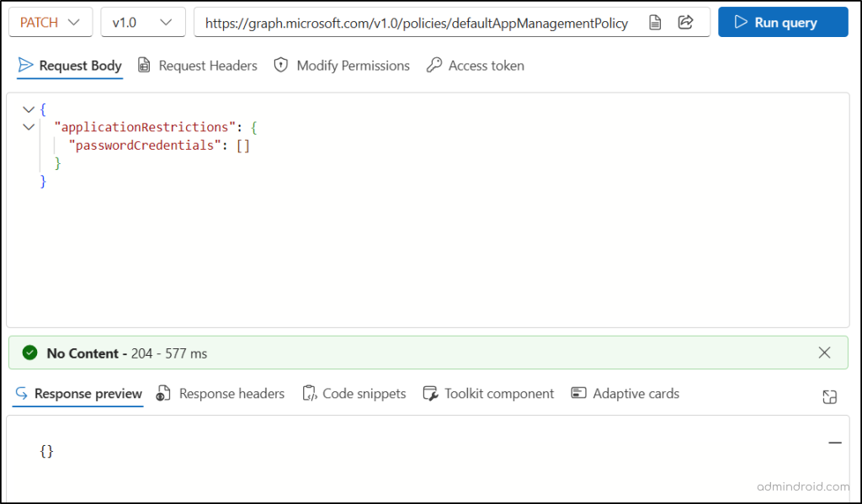This screenshot has width=862, height=504.
Task: Collapse the root JSON object chevron
Action: [29, 109]
